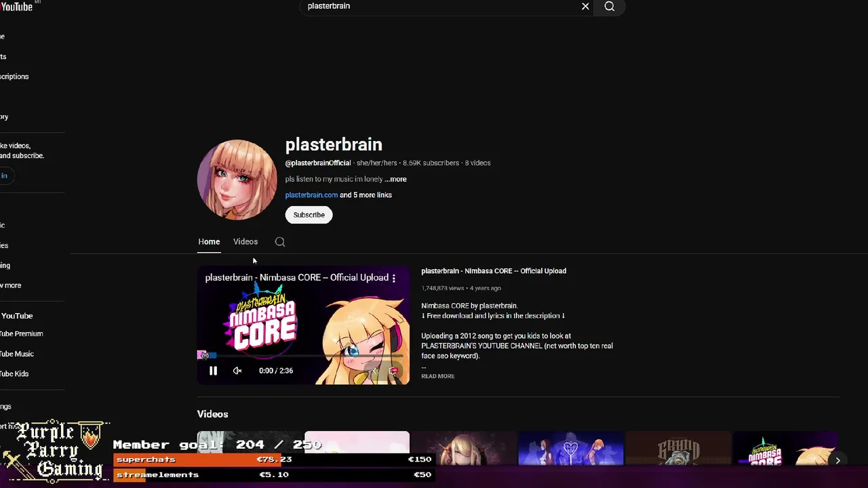Pause the Nimbasa CORE video
This screenshot has width=868, height=488.
pyautogui.click(x=213, y=371)
